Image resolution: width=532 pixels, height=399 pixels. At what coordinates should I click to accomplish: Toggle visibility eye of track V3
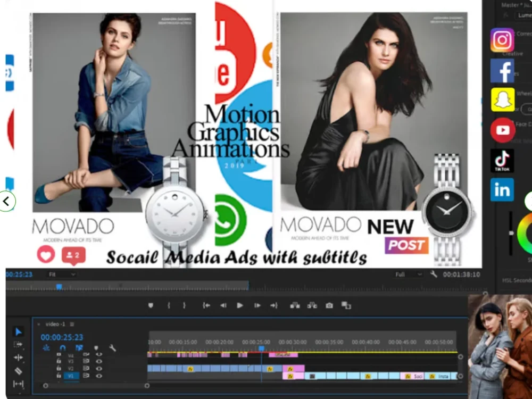pyautogui.click(x=99, y=361)
